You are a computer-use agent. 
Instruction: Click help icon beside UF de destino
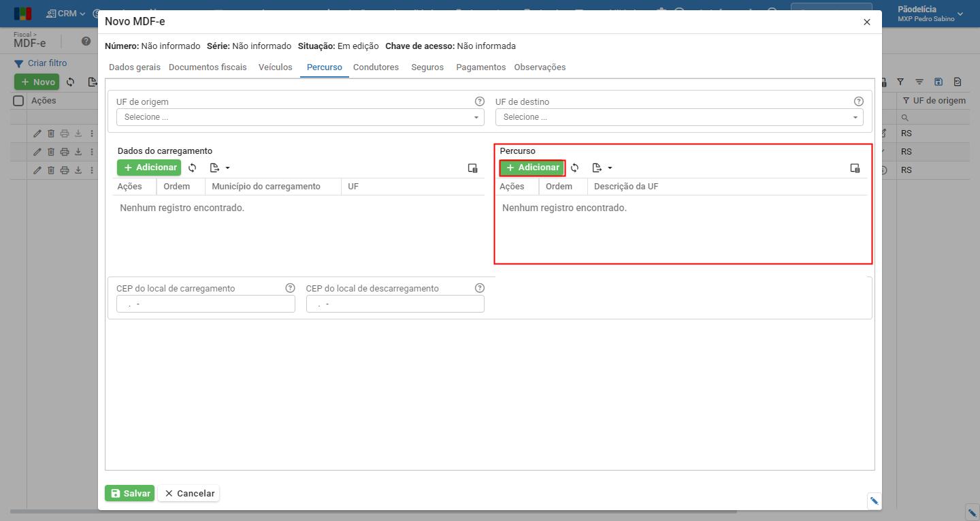point(858,101)
